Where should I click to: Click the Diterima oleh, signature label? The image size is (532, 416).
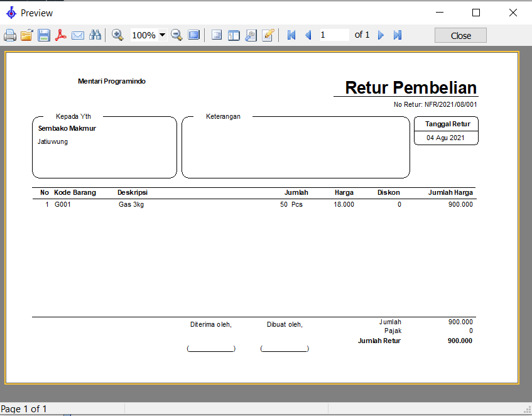pyautogui.click(x=210, y=324)
